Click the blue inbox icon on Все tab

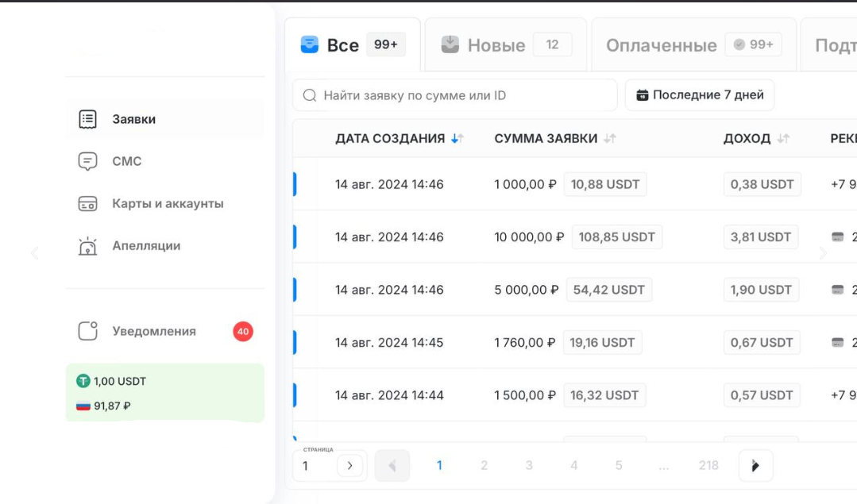click(x=309, y=44)
